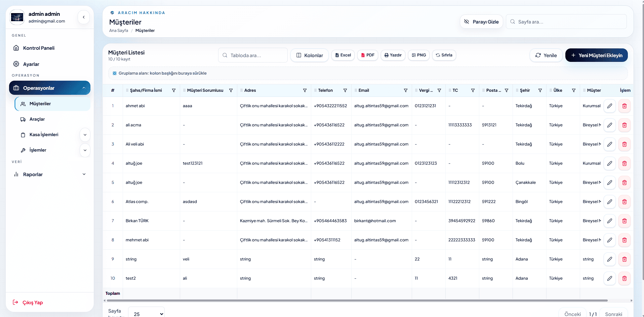Delete the Birkan TÜRK customer row
The height and width of the screenshot is (317, 644).
pyautogui.click(x=624, y=221)
